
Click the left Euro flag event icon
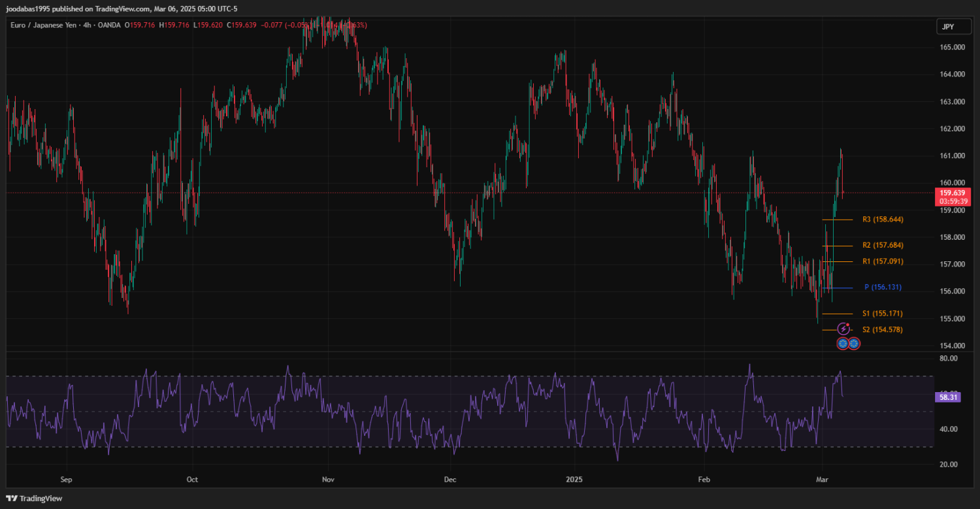(x=843, y=343)
